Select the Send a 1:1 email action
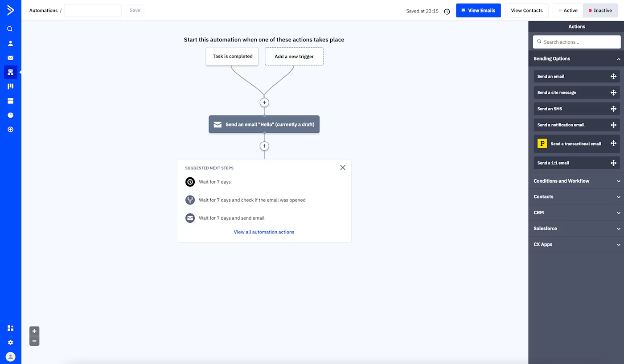This screenshot has width=624, height=364. [x=577, y=163]
